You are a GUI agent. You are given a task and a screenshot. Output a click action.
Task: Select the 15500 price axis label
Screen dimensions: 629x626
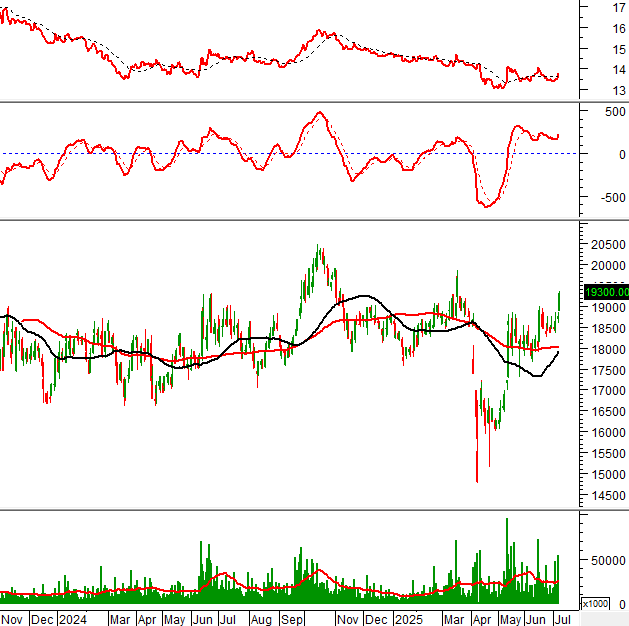[608, 454]
